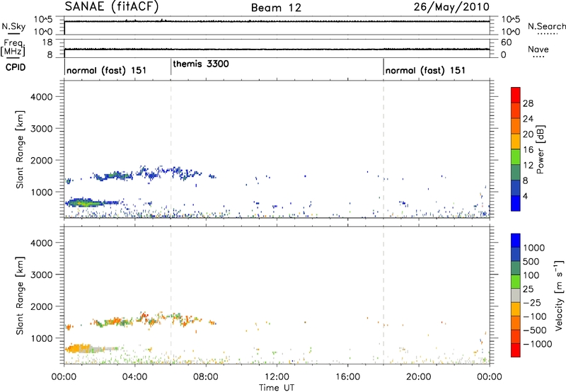Image resolution: width=566 pixels, height=392 pixels.
Task: Click the N.Search legend label
Action: (x=547, y=26)
